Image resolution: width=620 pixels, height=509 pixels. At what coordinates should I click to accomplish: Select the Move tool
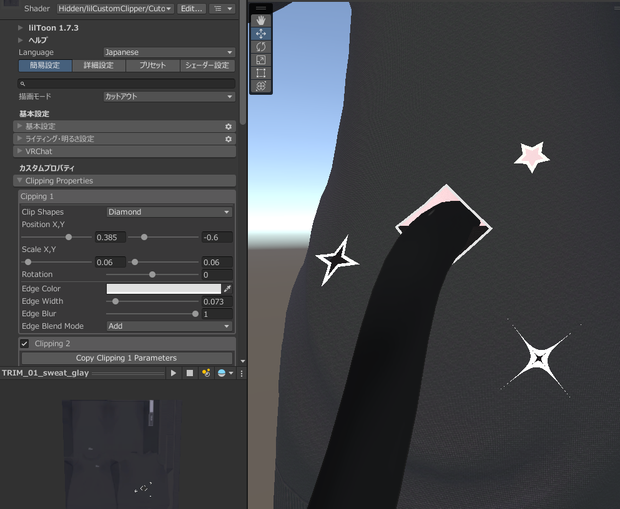[261, 34]
